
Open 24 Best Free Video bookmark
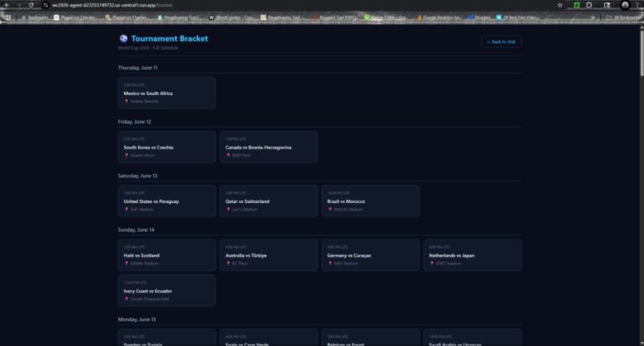coord(517,18)
